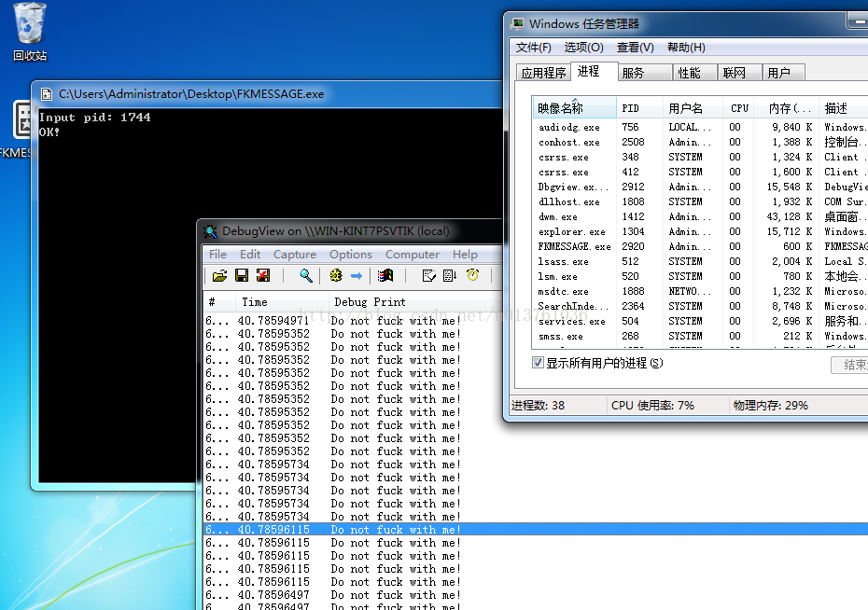
Task: Click the FKMESSAGE.exe console window title icon
Action: [47, 94]
